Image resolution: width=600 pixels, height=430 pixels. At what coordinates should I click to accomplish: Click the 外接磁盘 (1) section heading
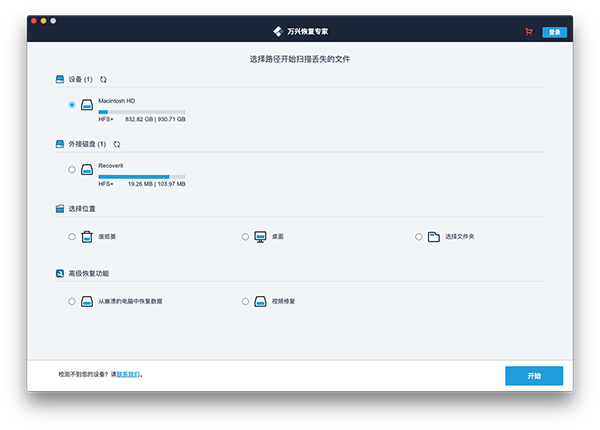pos(87,144)
